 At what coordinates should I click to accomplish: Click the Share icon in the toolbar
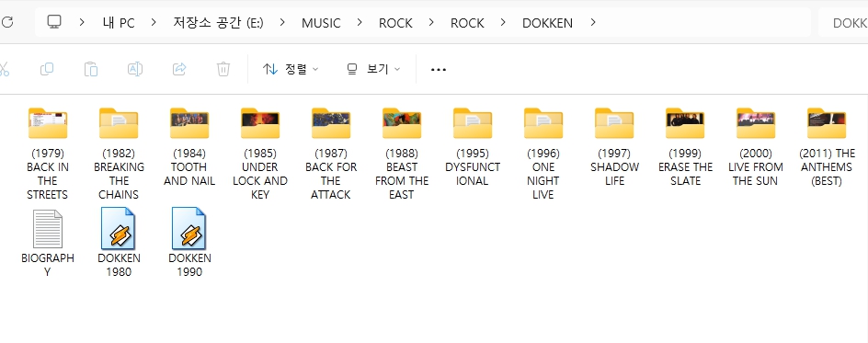pyautogui.click(x=179, y=69)
